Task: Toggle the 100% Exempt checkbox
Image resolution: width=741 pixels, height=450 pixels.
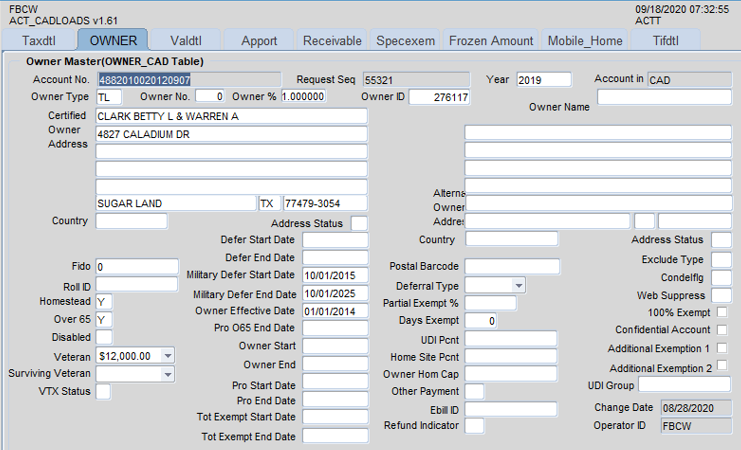Action: [x=722, y=313]
